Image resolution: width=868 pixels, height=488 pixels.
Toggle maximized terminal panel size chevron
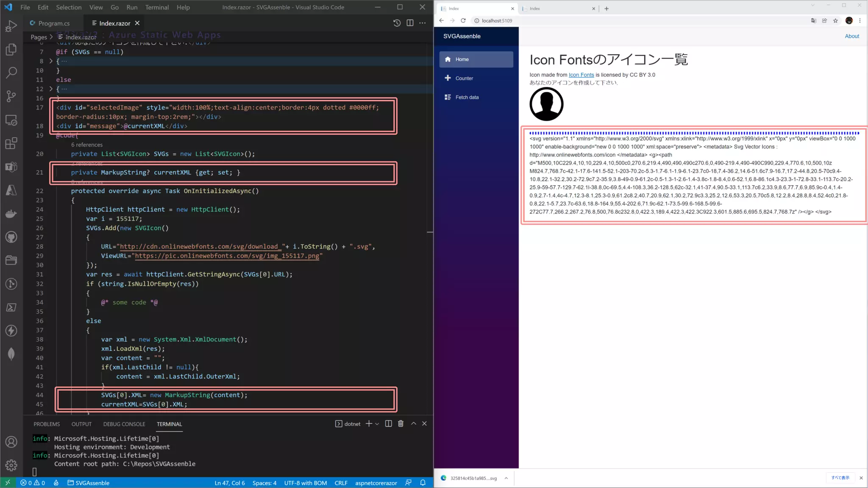click(413, 424)
